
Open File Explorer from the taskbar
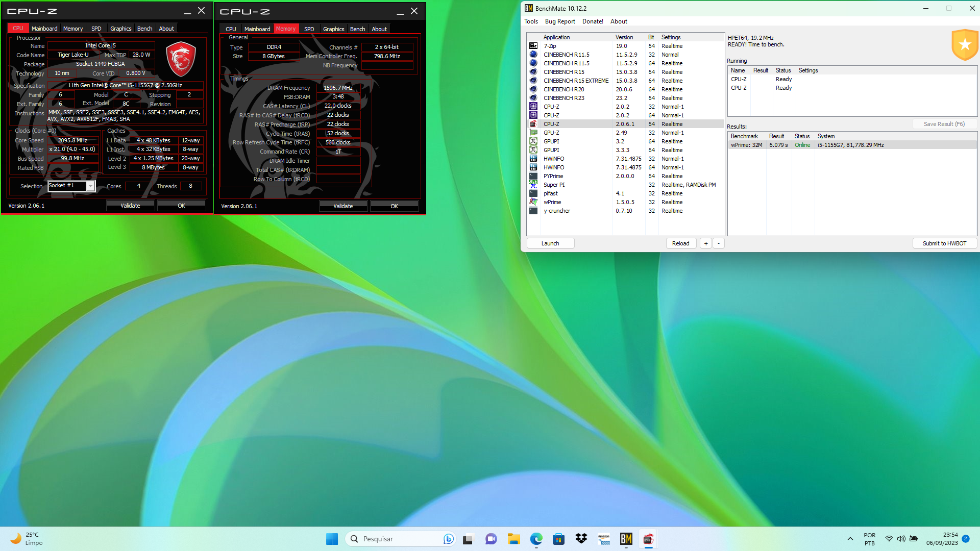513,539
